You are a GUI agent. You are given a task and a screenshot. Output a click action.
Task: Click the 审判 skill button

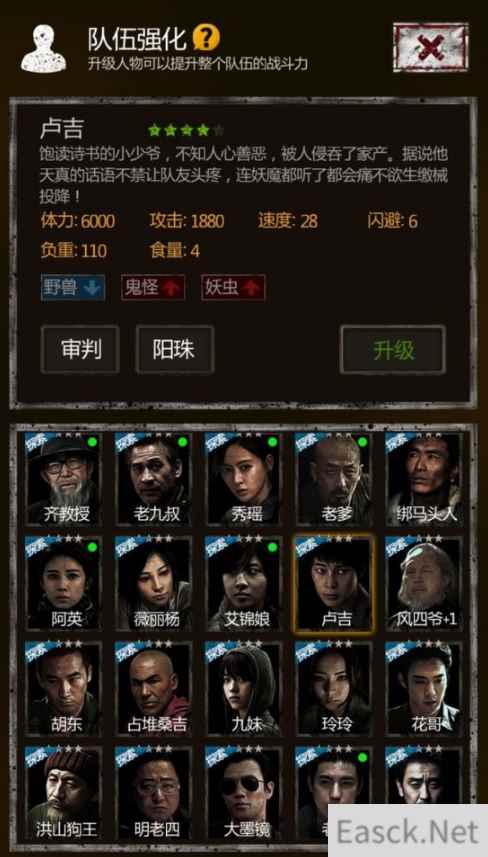click(x=80, y=350)
